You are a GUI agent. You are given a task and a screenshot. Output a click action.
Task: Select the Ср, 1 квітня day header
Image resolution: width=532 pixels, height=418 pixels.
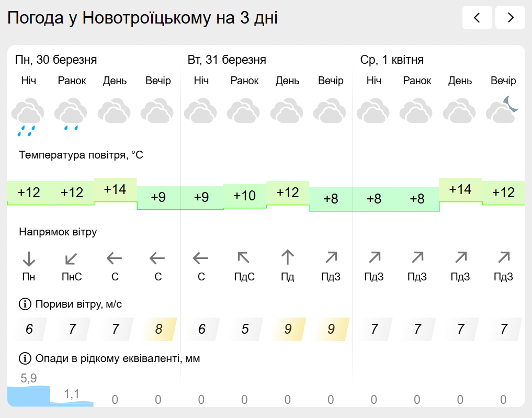[x=392, y=60]
